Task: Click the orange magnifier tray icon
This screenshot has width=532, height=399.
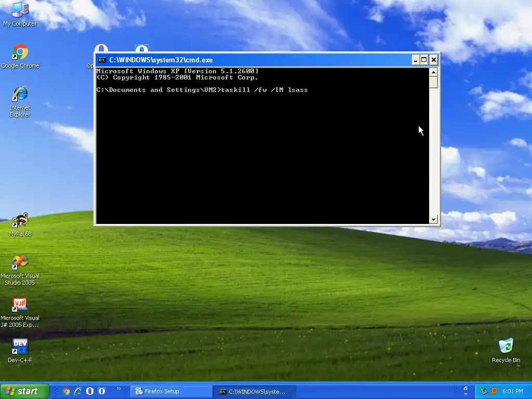Action: coord(494,391)
